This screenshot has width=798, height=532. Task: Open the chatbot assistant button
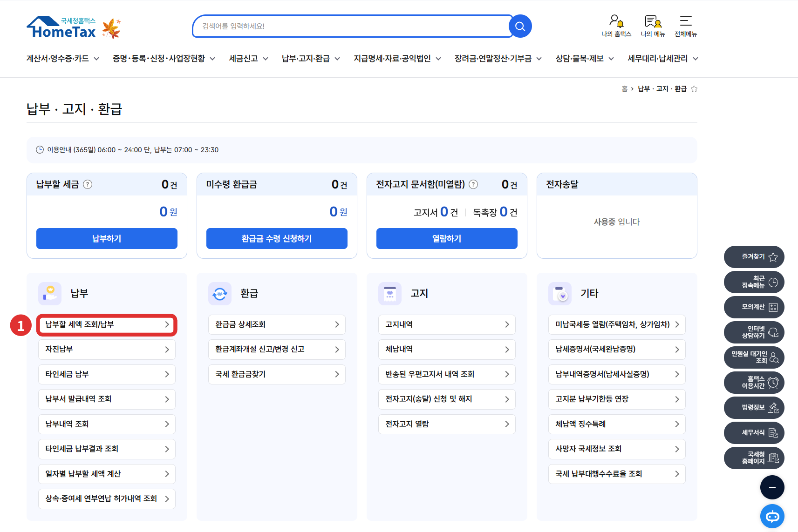(x=772, y=516)
